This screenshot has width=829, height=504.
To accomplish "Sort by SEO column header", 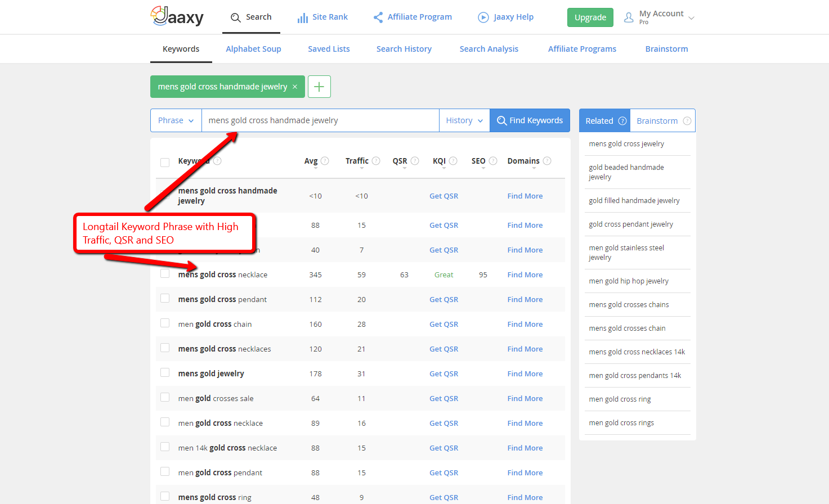I will (x=478, y=161).
